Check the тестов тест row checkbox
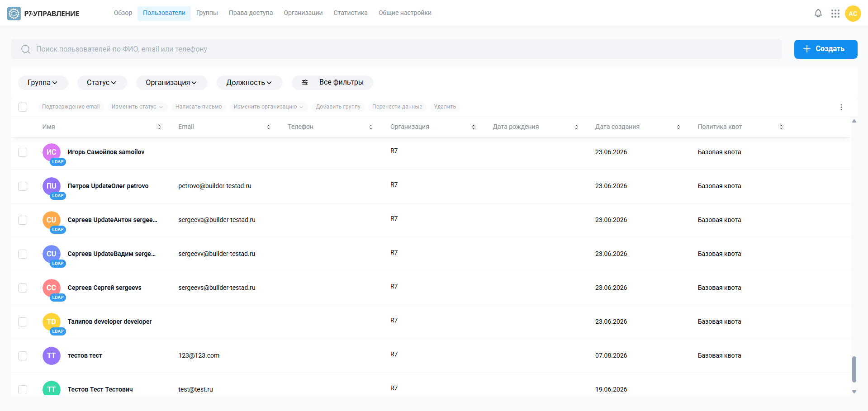 (x=23, y=356)
